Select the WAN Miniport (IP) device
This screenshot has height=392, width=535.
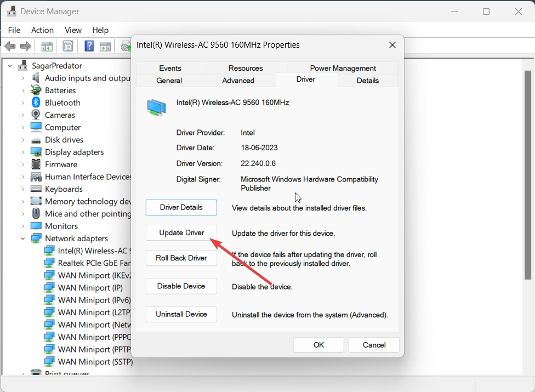click(90, 288)
